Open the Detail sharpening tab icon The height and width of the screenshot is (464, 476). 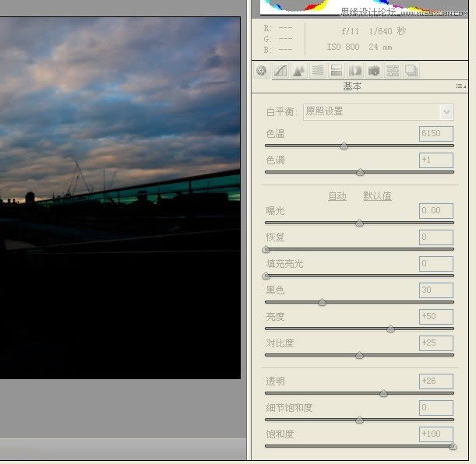coord(299,71)
